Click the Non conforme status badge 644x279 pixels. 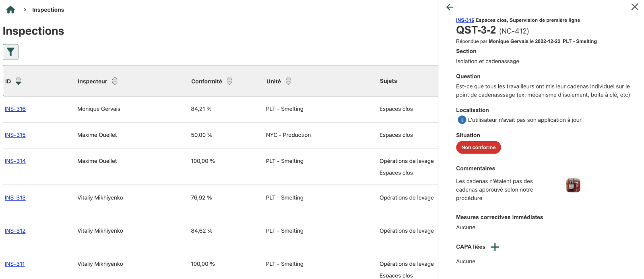pos(478,148)
